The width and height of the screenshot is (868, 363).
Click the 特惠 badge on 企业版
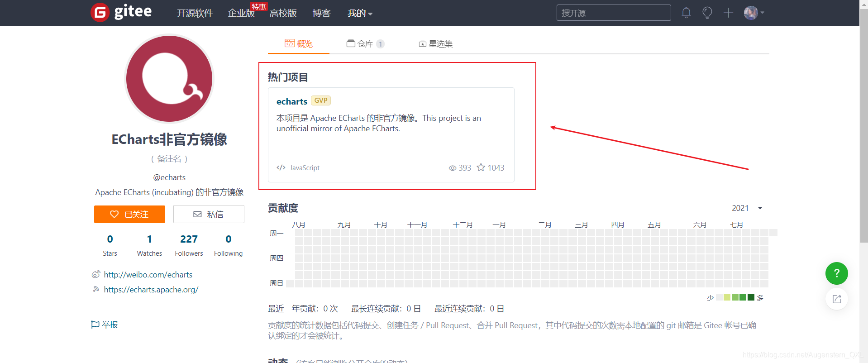click(x=259, y=6)
